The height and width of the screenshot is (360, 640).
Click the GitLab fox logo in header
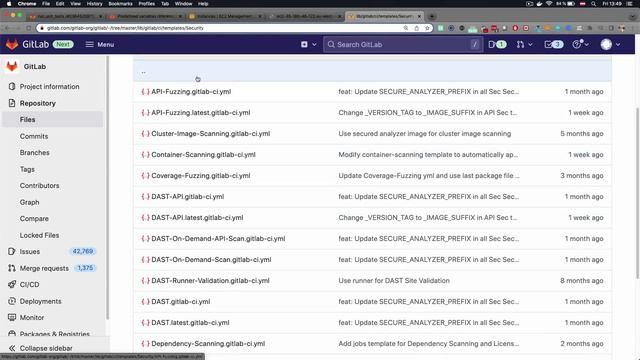pyautogui.click(x=12, y=44)
